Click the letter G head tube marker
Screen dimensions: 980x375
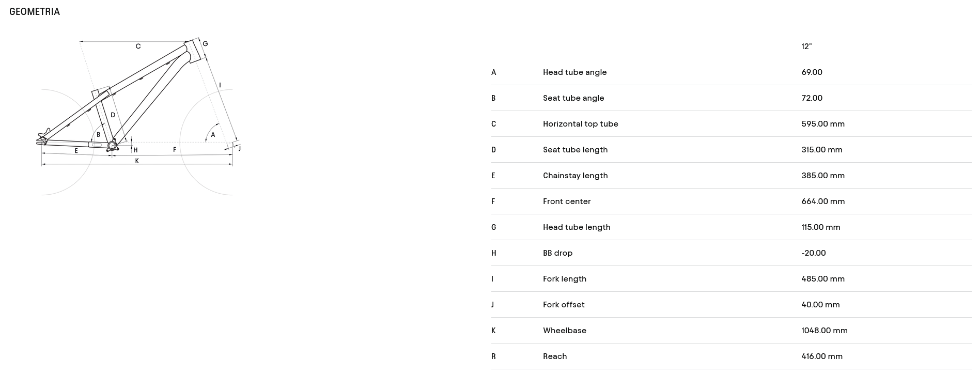click(205, 44)
